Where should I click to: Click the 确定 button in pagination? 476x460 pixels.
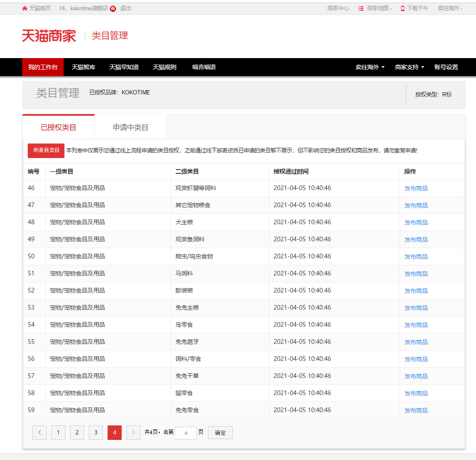(220, 433)
